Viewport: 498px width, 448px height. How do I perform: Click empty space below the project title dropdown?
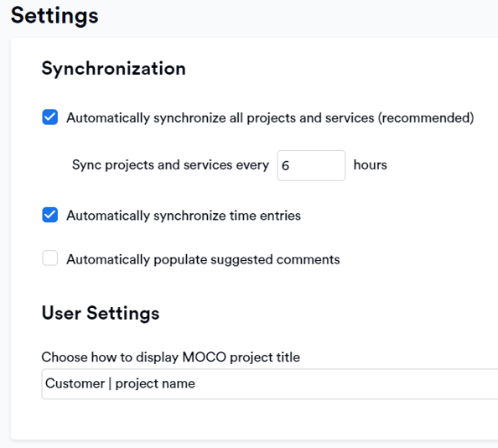[x=254, y=419]
